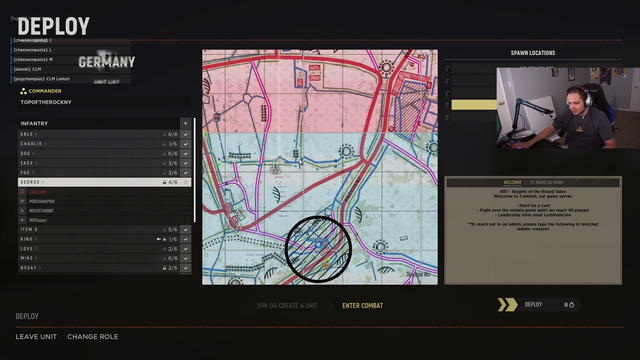This screenshot has height=360, width=640.
Task: Select squad member POGCHAMPUS
Action: point(42,201)
